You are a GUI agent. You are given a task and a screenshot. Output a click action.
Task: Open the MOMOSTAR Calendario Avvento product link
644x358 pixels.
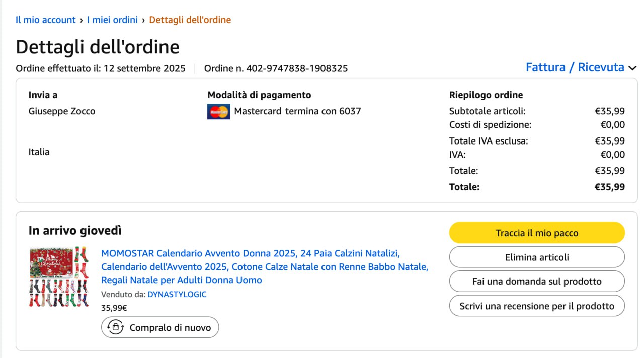[x=264, y=266]
